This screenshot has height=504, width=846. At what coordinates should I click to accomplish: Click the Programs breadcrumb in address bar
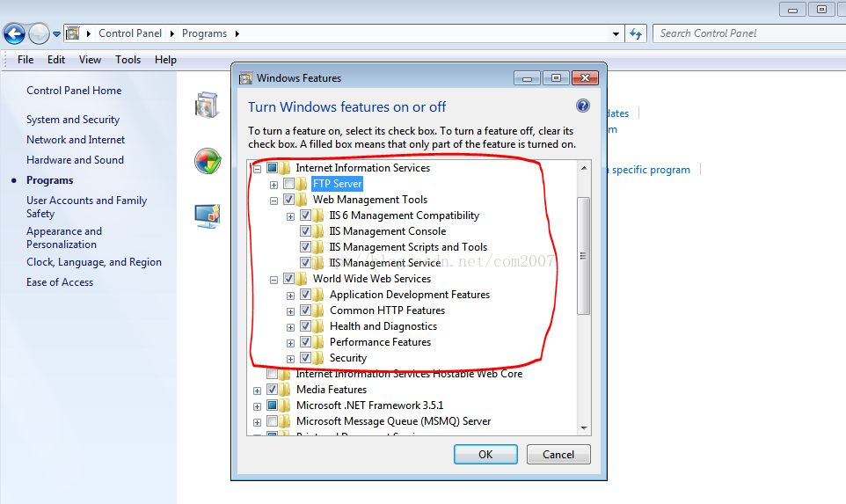coord(205,33)
